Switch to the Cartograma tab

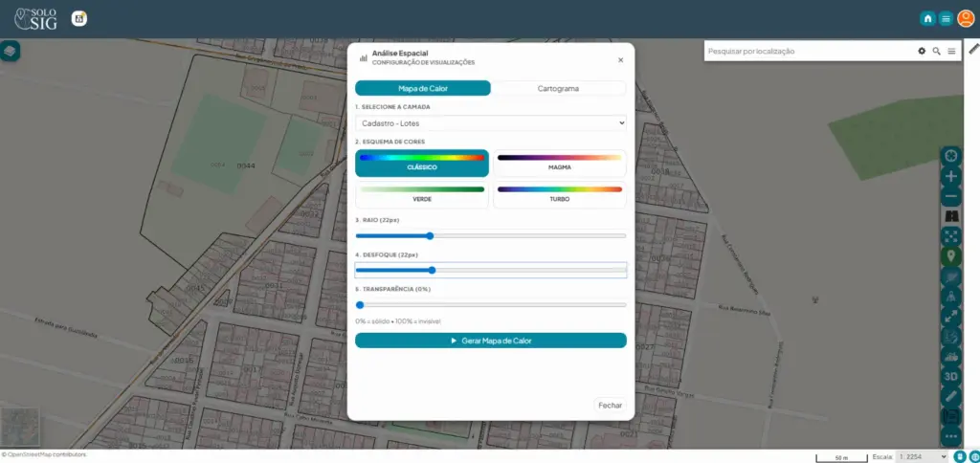558,88
